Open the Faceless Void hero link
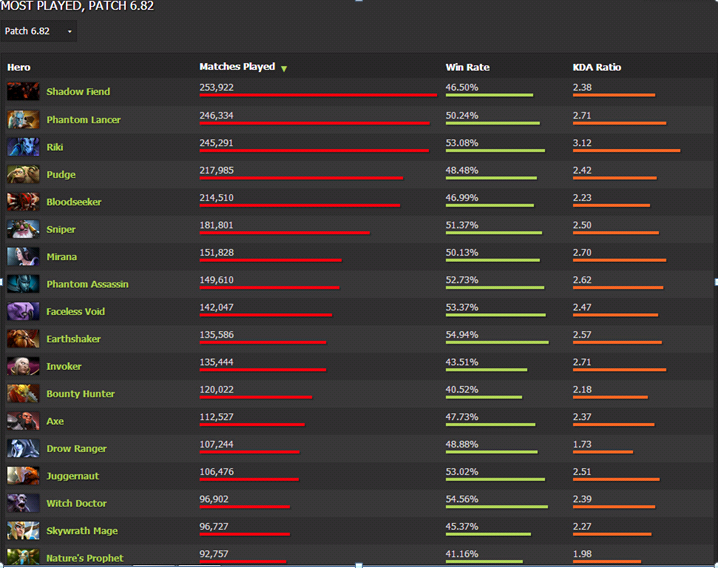Viewport: 718px width, 568px height. pos(76,311)
